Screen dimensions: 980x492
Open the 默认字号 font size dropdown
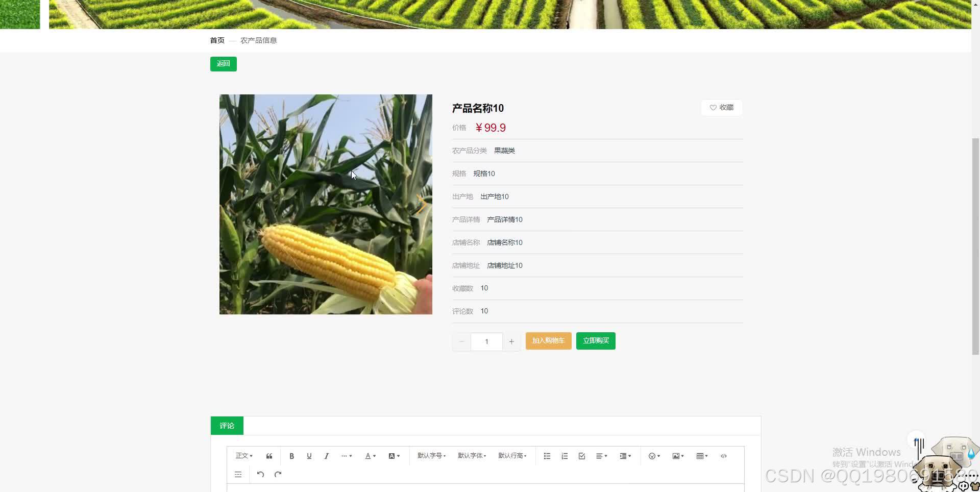coord(431,456)
